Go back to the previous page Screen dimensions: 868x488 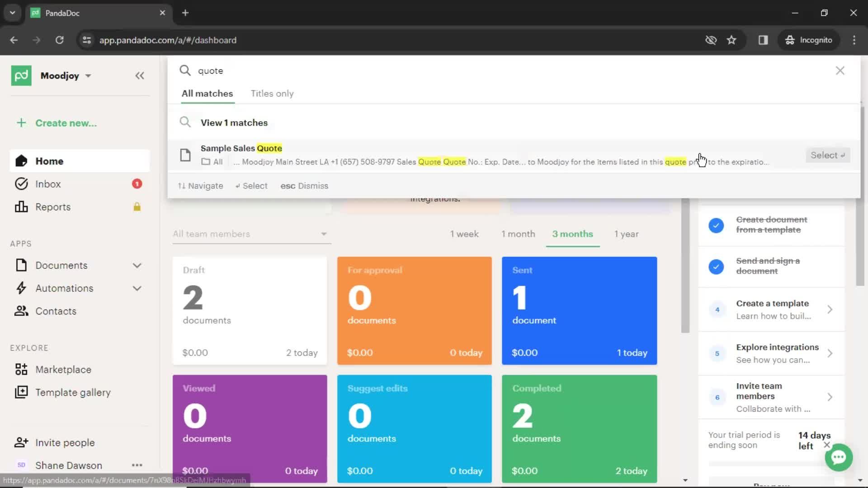(x=14, y=40)
